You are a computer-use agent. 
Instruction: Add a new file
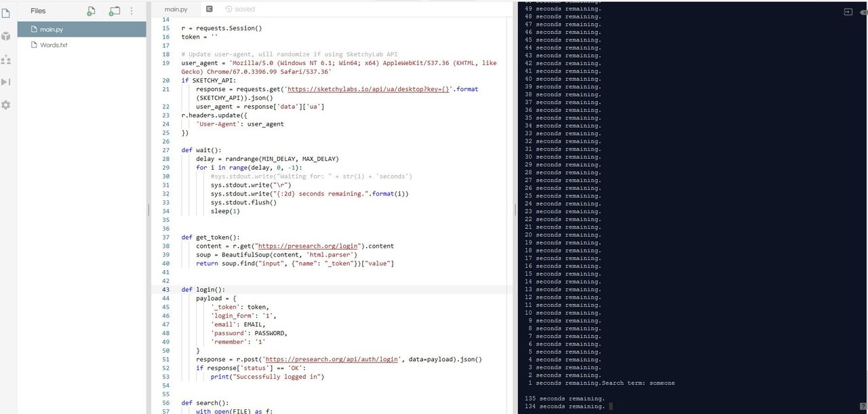point(92,11)
